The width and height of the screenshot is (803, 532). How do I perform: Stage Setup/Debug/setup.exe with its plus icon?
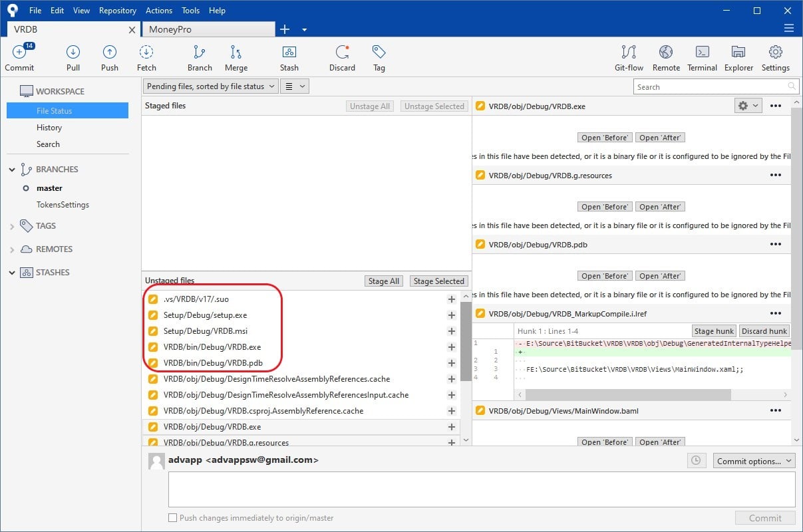452,315
